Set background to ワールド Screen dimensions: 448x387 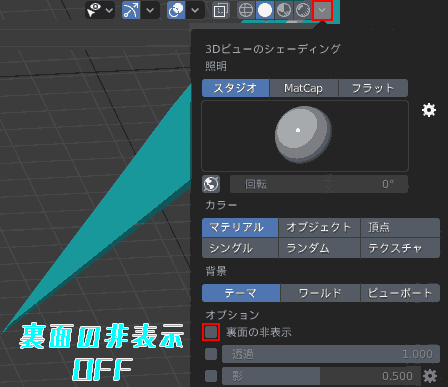coord(320,293)
